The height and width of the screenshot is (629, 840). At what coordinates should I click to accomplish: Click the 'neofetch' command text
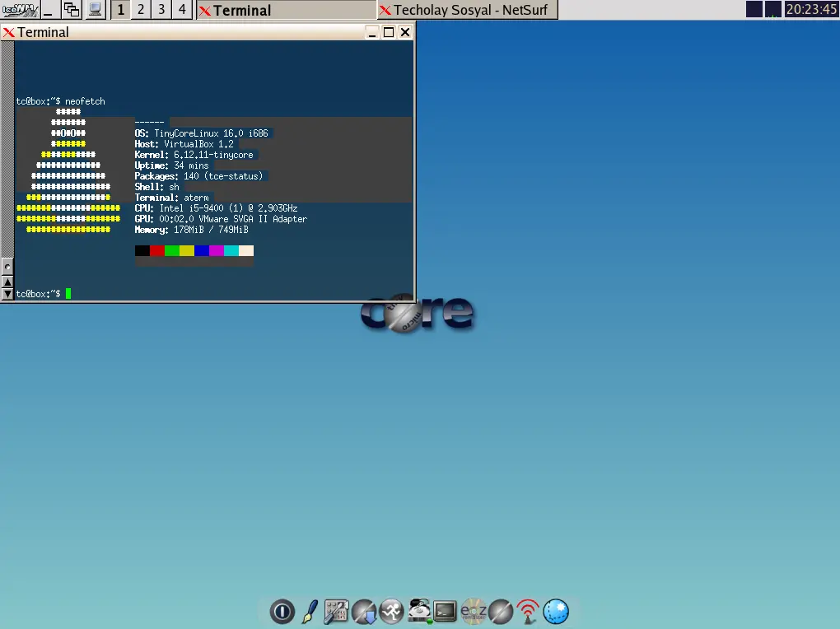pyautogui.click(x=85, y=101)
